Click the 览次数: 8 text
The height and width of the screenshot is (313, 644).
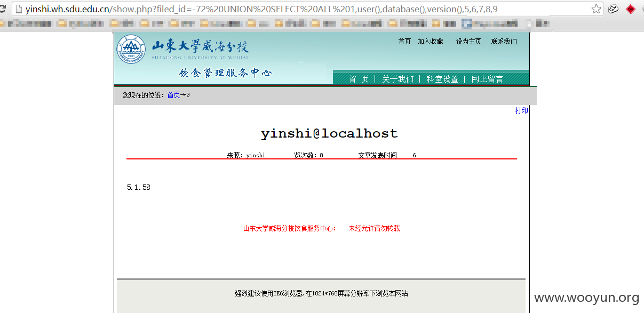[x=308, y=155]
